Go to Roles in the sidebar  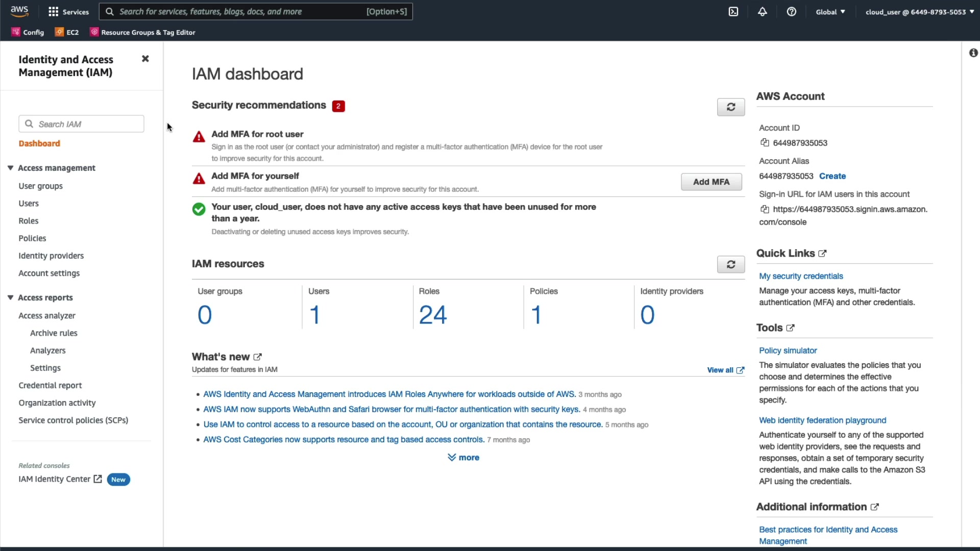(29, 221)
